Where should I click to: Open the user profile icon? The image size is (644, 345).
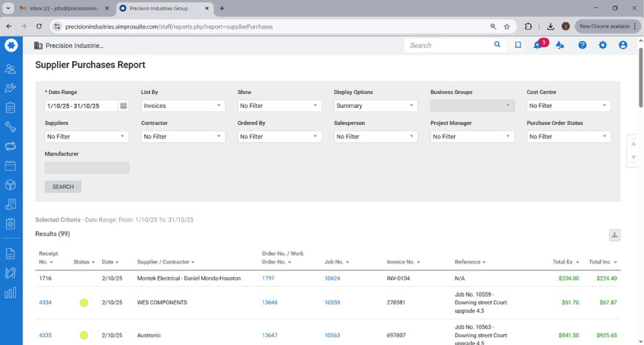click(x=623, y=45)
